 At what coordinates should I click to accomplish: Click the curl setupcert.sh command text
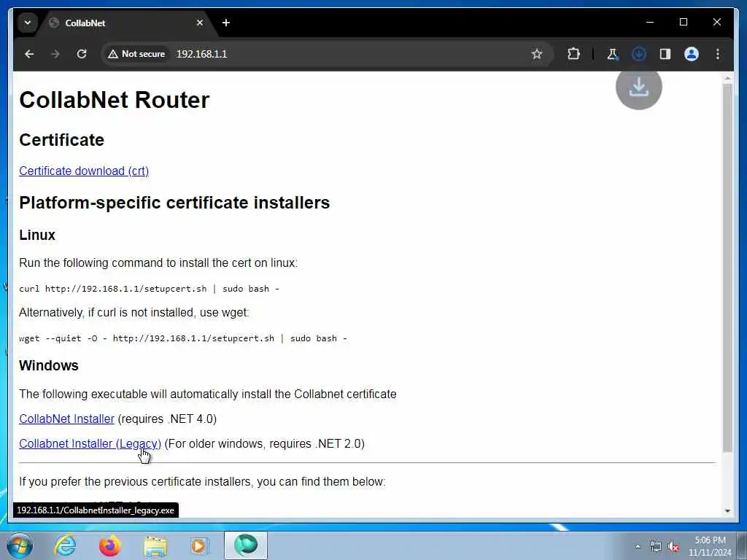tap(149, 289)
